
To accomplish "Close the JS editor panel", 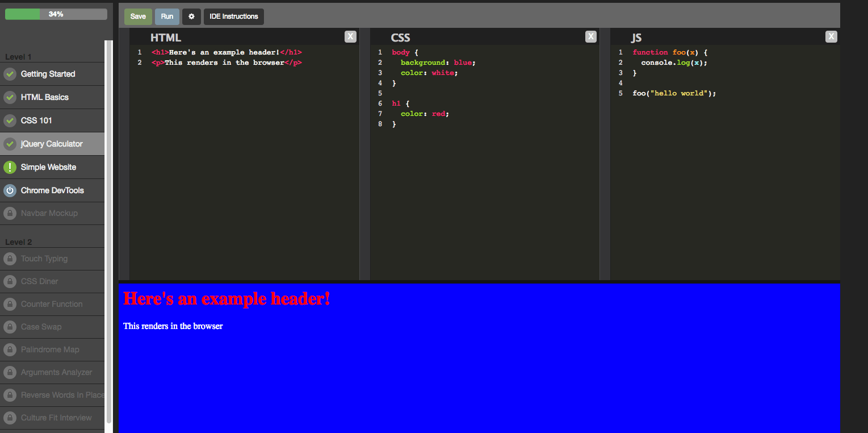I will coord(831,37).
